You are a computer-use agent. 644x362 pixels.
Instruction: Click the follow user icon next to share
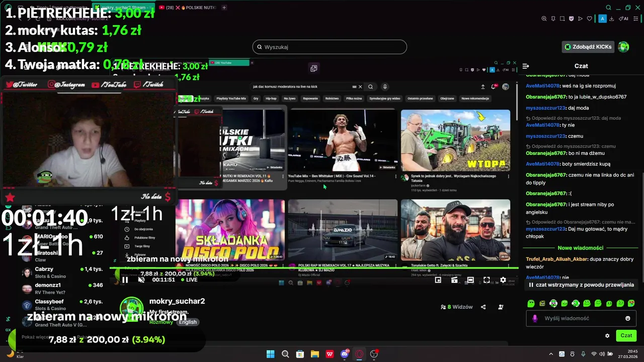pyautogui.click(x=501, y=307)
